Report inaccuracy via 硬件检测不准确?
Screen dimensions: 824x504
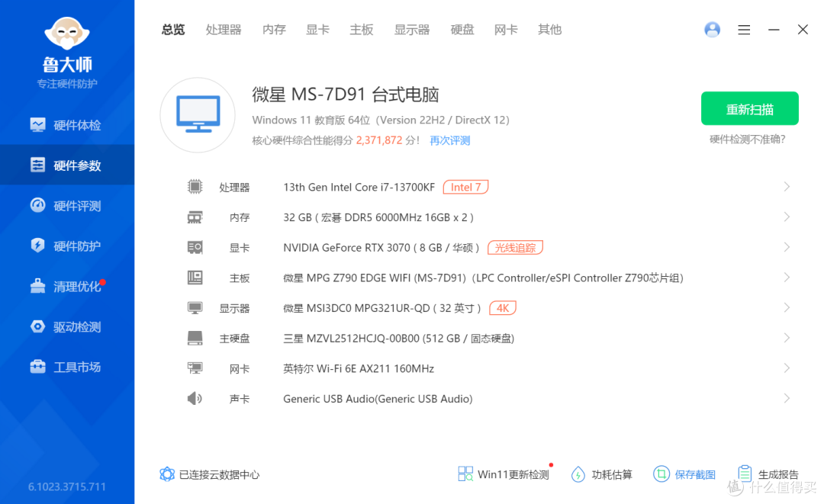pyautogui.click(x=748, y=140)
